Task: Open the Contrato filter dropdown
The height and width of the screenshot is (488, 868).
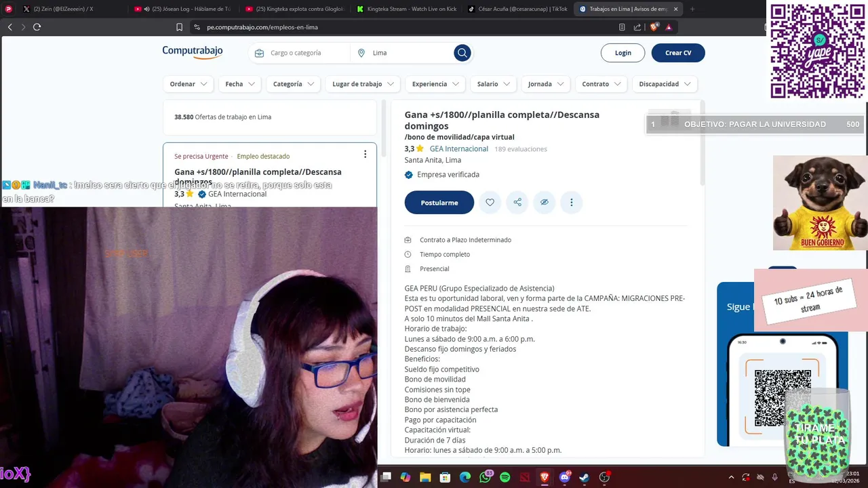Action: pos(601,84)
